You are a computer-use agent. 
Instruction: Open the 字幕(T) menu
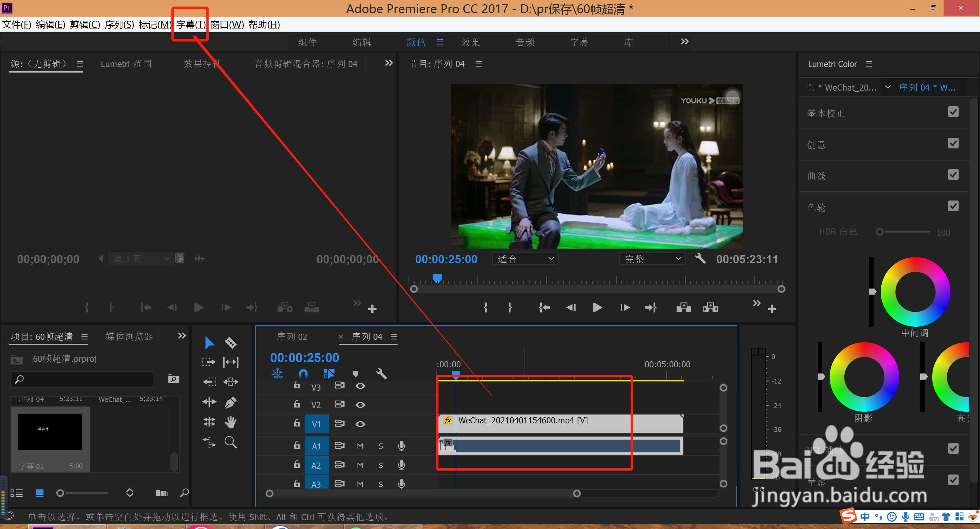190,25
